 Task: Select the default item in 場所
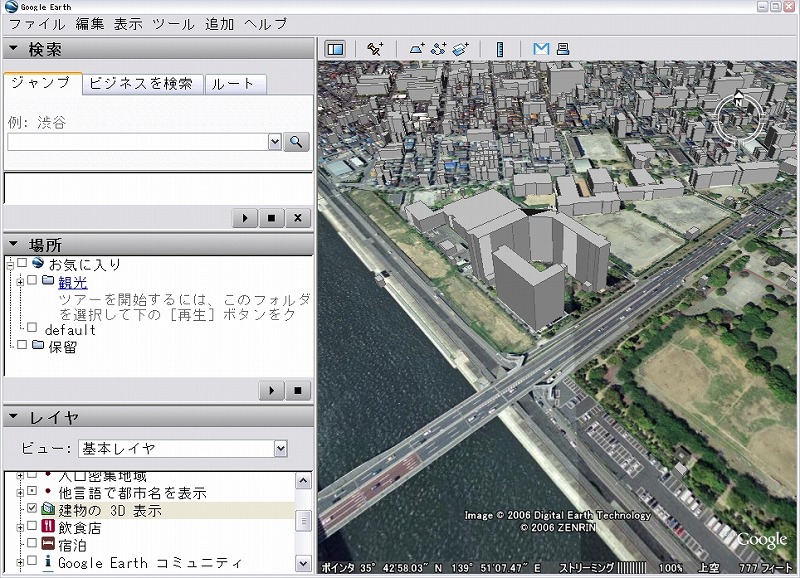70,330
